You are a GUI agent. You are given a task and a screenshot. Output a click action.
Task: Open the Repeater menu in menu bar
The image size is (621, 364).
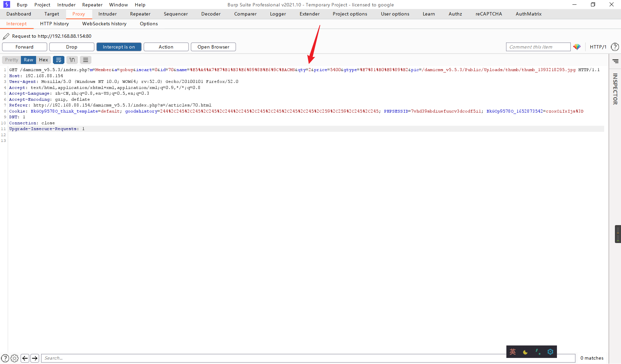92,5
